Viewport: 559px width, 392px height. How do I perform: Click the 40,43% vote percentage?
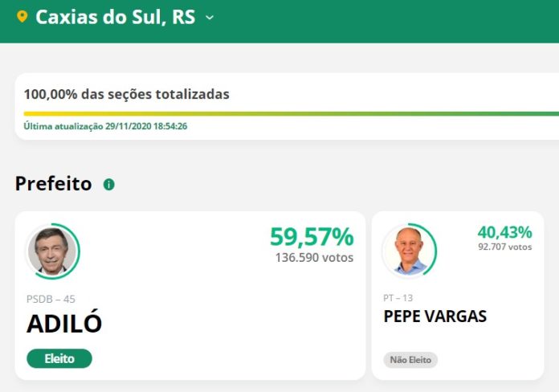(505, 232)
